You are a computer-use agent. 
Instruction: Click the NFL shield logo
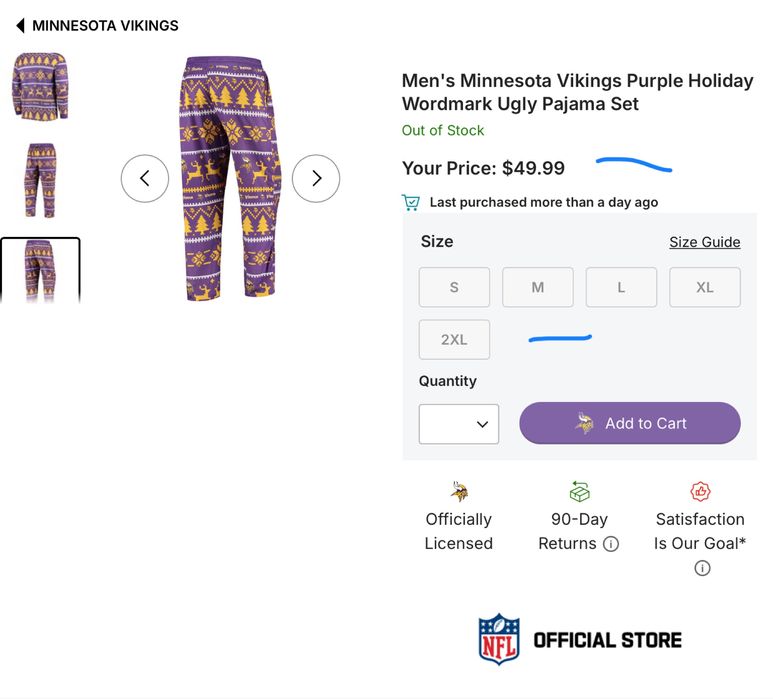point(499,640)
